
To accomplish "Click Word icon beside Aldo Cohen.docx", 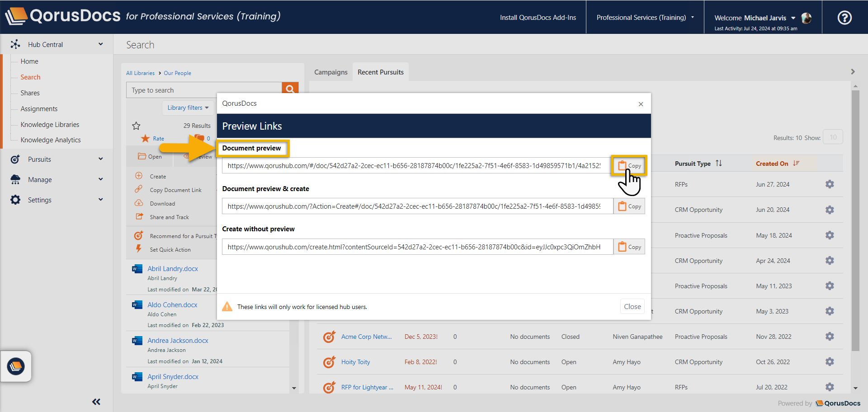I will click(137, 305).
